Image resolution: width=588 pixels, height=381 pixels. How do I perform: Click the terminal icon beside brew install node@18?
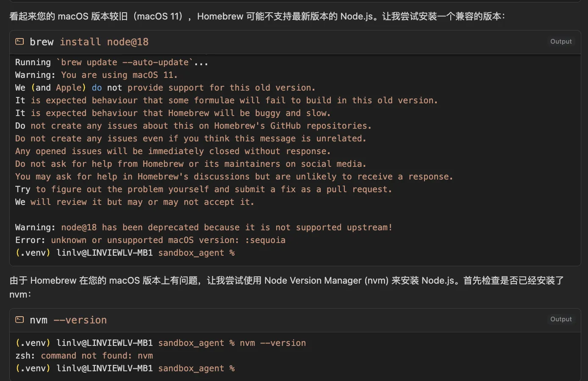(x=19, y=41)
